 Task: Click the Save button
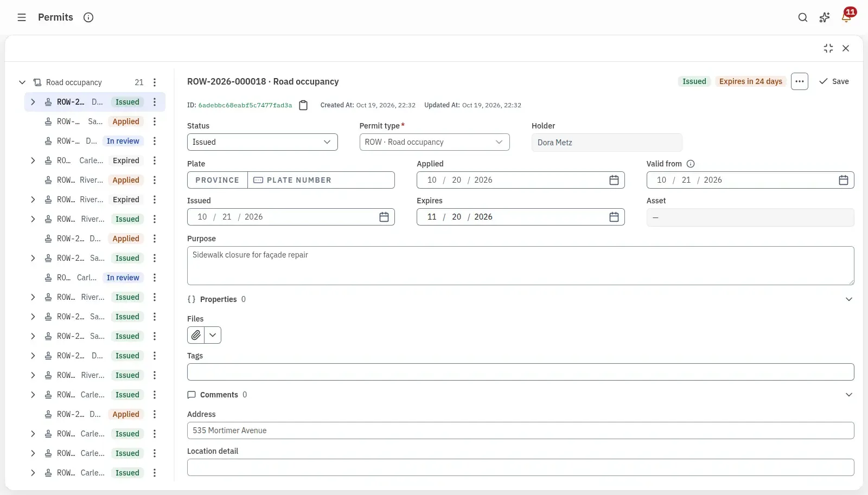(834, 81)
